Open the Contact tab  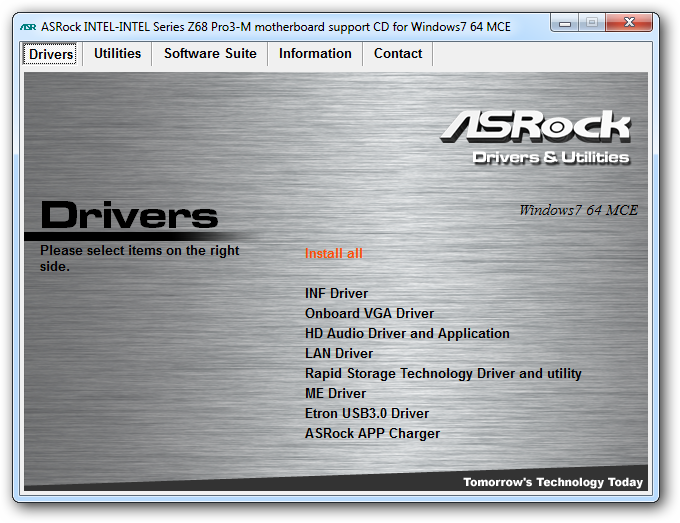pos(398,53)
